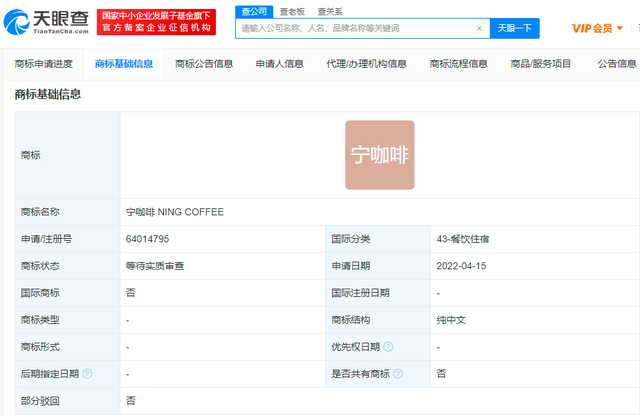The image size is (640, 416).
Task: Select the 查关系 search tab
Action: pos(330,11)
